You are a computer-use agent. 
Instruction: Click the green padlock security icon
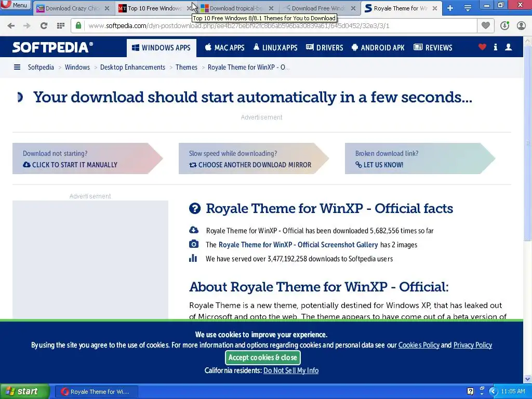[78, 26]
